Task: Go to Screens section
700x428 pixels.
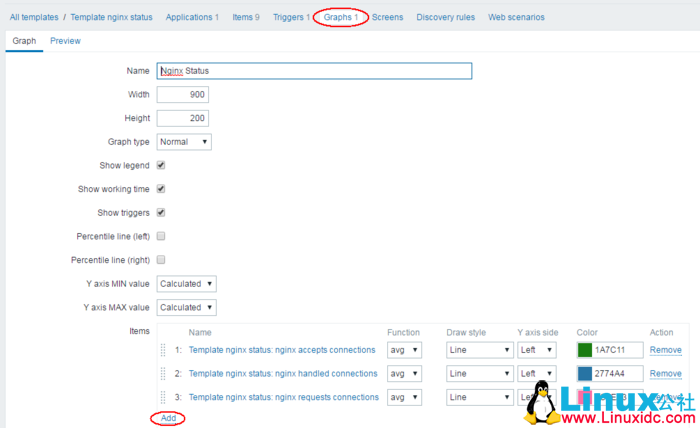Action: point(387,17)
